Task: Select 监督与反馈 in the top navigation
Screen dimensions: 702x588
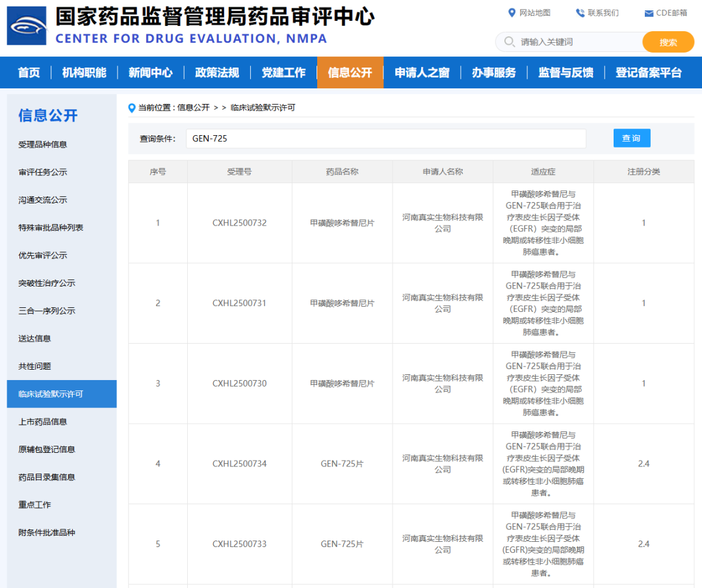Action: [x=565, y=73]
